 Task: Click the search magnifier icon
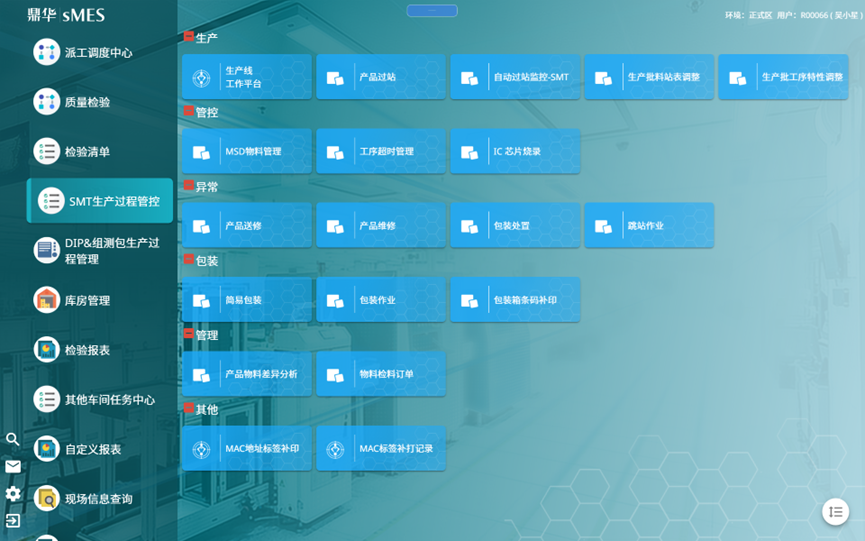point(13,439)
